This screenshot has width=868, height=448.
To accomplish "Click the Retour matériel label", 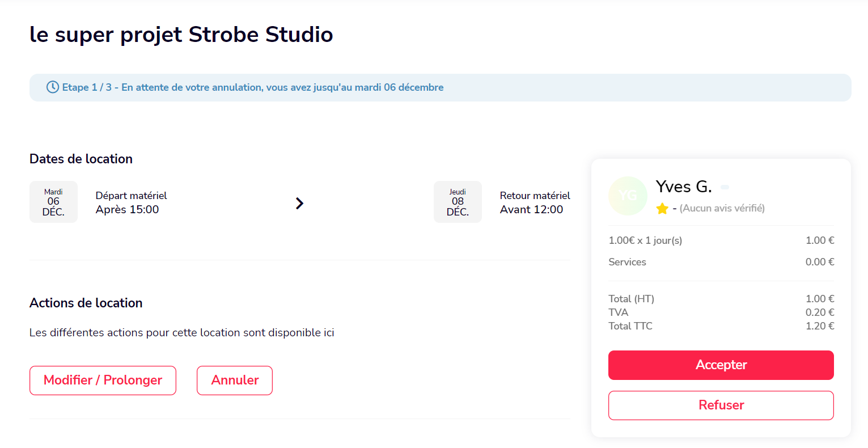I will 535,196.
